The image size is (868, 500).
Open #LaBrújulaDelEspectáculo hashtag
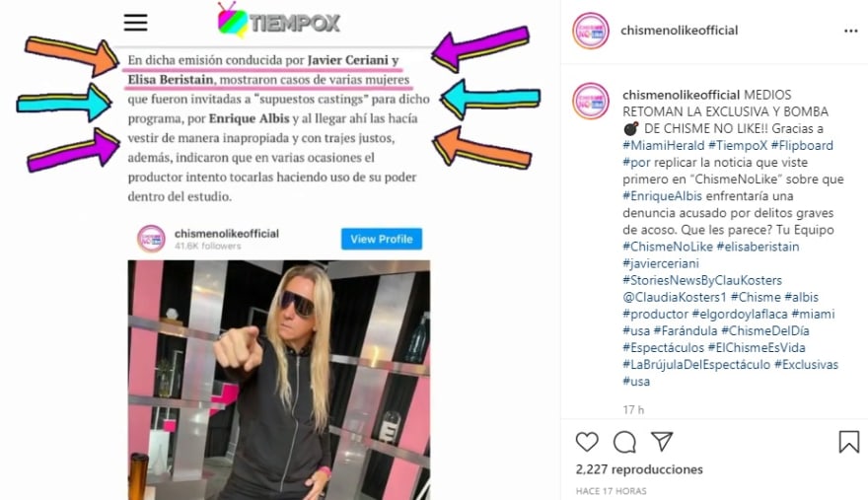pyautogui.click(x=696, y=364)
